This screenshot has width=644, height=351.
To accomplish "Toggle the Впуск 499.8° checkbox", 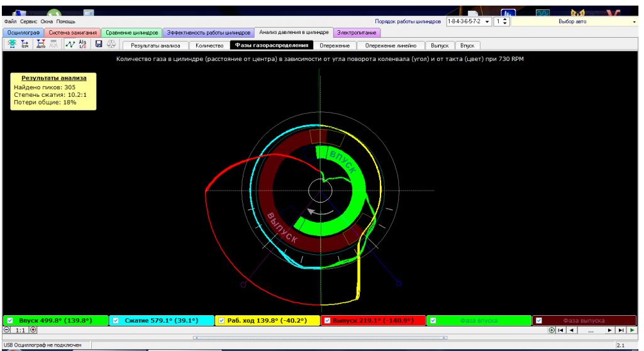I will point(10,321).
